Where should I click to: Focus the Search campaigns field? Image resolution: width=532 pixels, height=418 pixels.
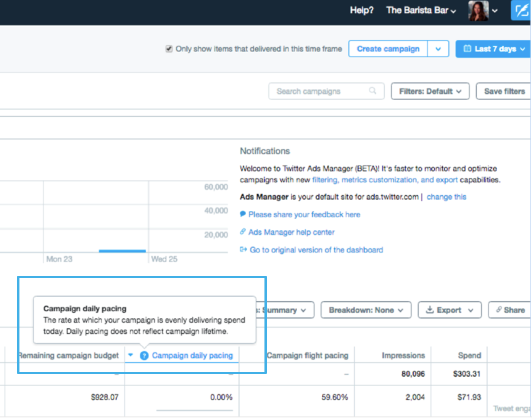click(x=326, y=91)
